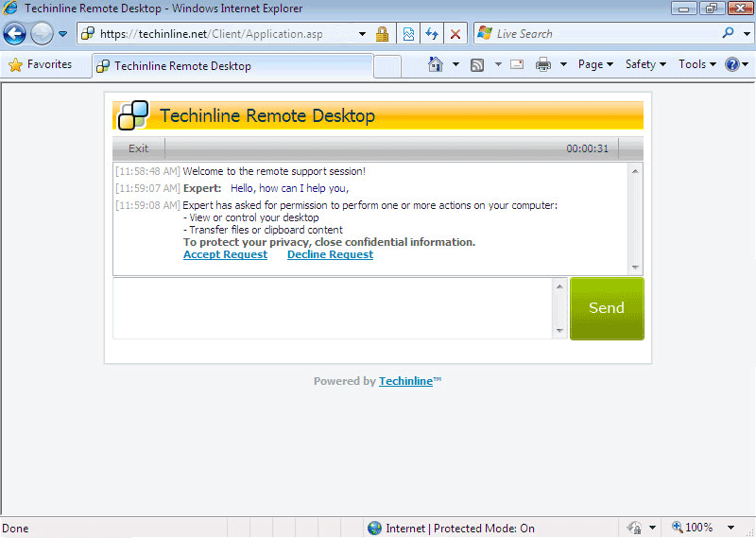Click the Compatibility View icon
Screen dimensions: 756x538
(408, 34)
